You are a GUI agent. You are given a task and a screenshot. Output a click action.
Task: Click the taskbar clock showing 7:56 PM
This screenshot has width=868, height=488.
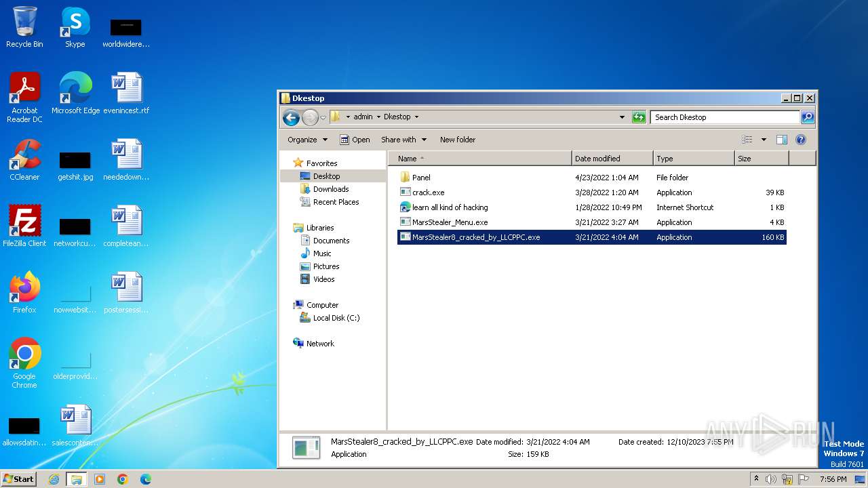[x=833, y=479]
